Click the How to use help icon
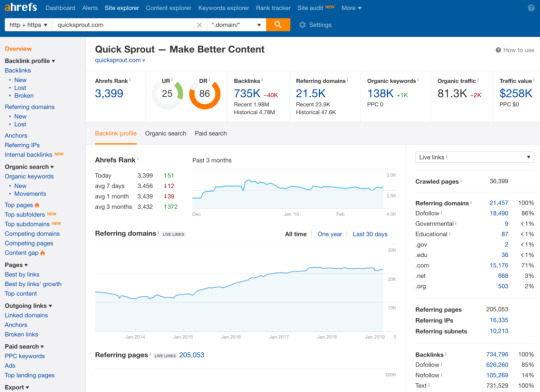The width and height of the screenshot is (540, 392). point(498,50)
